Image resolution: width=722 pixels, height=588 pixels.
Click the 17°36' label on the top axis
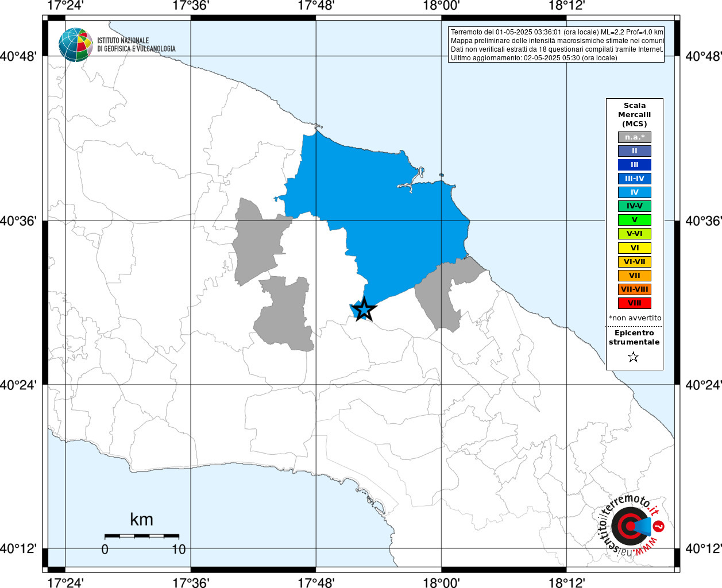point(191,6)
